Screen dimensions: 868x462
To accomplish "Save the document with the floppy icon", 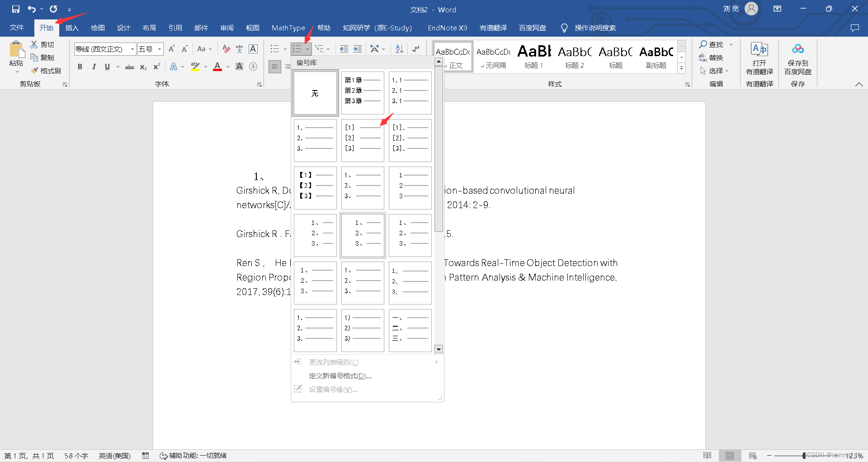I will [x=16, y=9].
